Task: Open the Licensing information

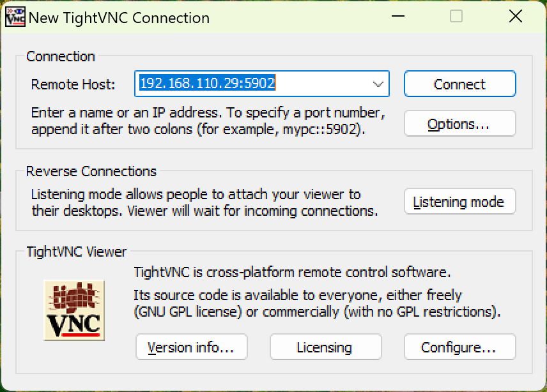Action: point(325,347)
